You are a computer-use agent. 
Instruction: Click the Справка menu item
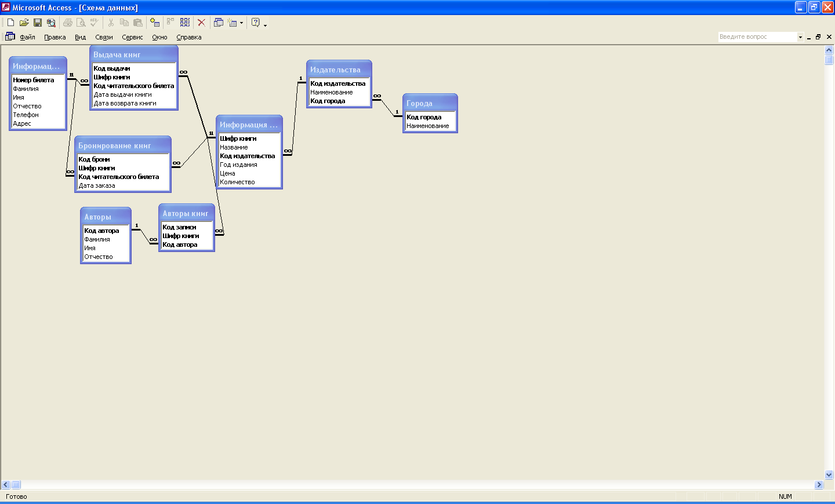(189, 37)
